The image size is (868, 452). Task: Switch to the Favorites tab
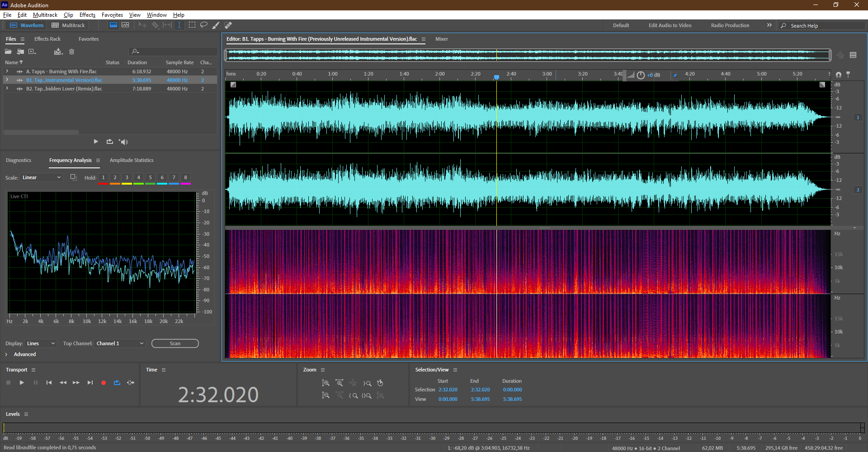coord(89,39)
